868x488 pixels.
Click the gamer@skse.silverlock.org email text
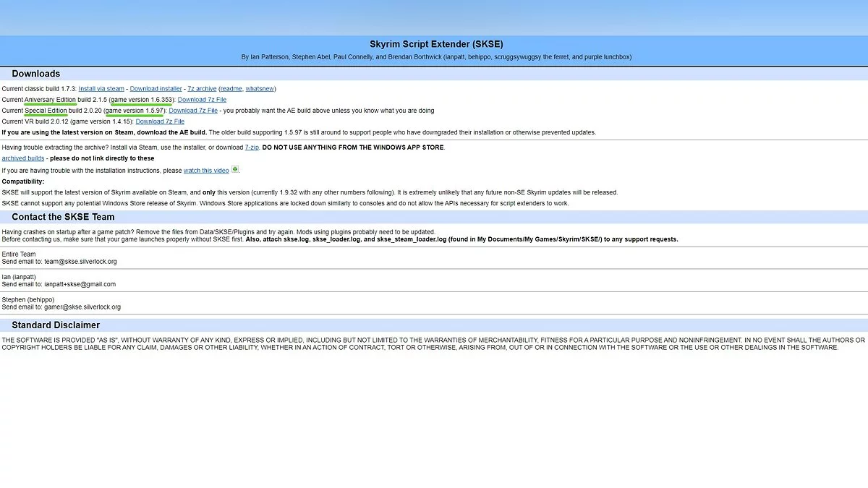tap(82, 307)
